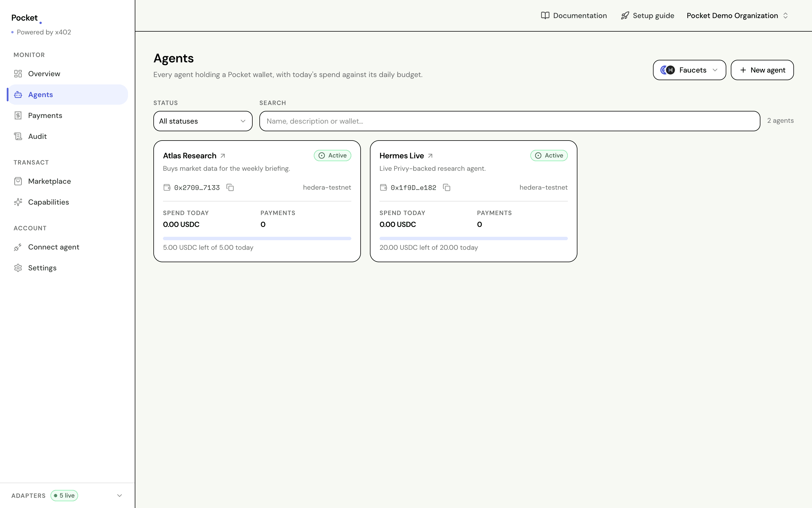Open Hermes Live via its arrow icon
The width and height of the screenshot is (812, 508).
click(x=431, y=156)
